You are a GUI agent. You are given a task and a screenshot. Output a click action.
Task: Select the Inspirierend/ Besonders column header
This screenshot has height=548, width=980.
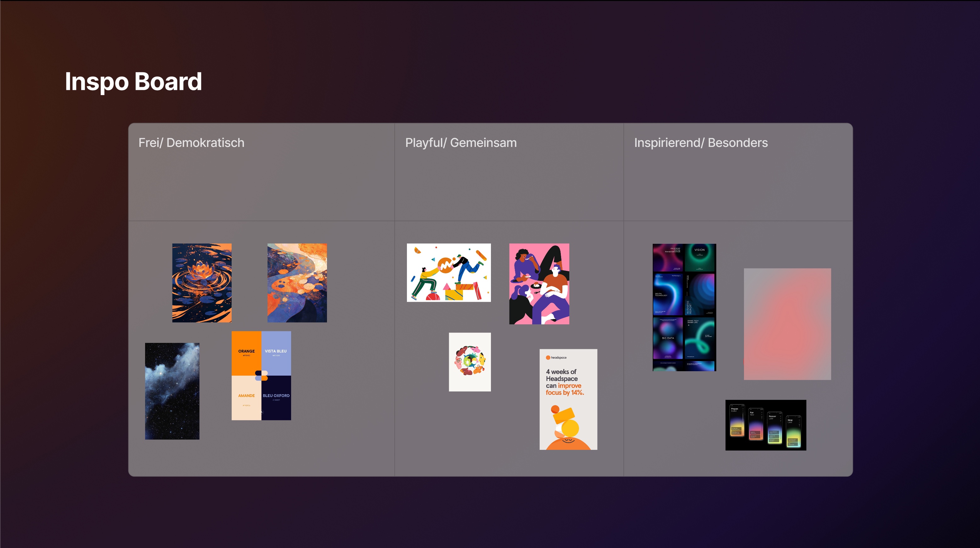point(701,143)
